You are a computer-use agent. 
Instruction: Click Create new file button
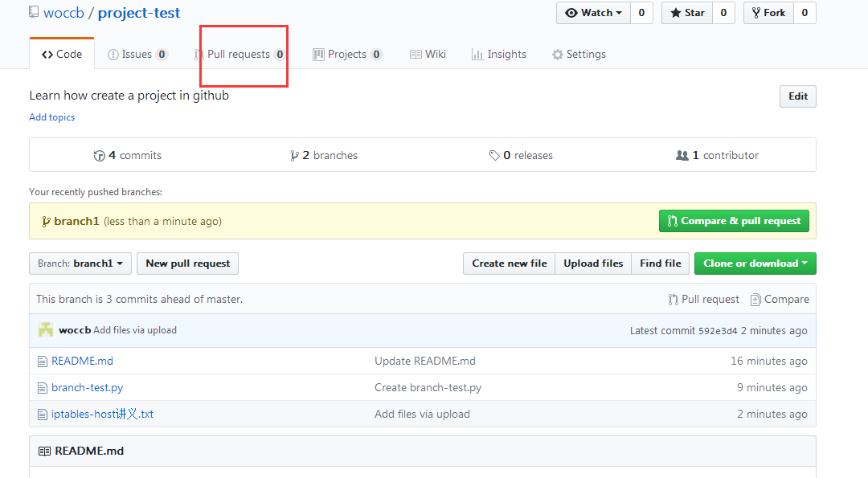point(510,264)
